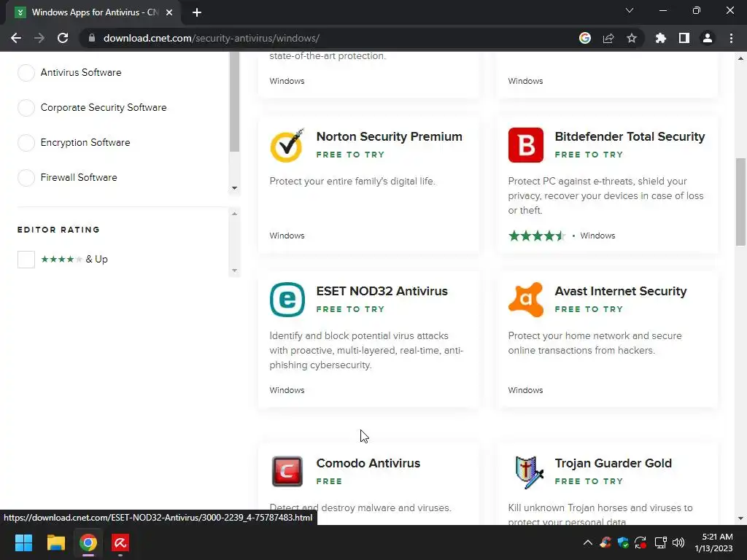Select Encryption Software radio option
Viewport: 747px width, 560px height.
(26, 142)
